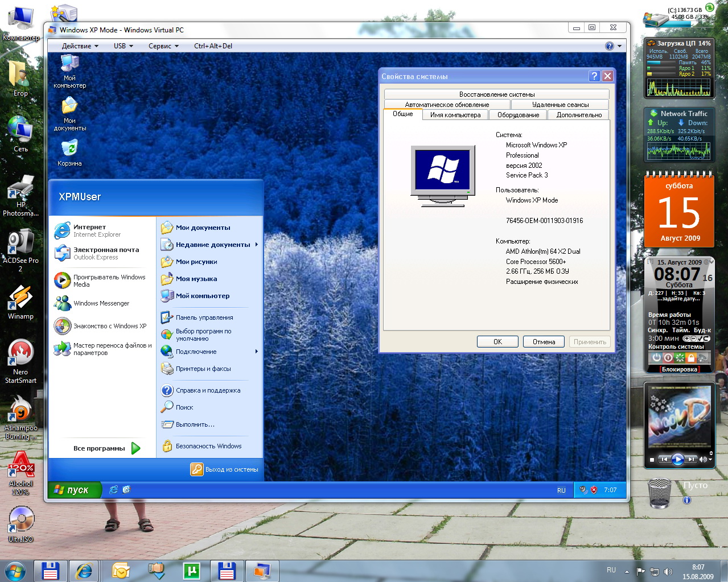Expand the Действие menu dropdown
This screenshot has height=582, width=728.
(80, 46)
